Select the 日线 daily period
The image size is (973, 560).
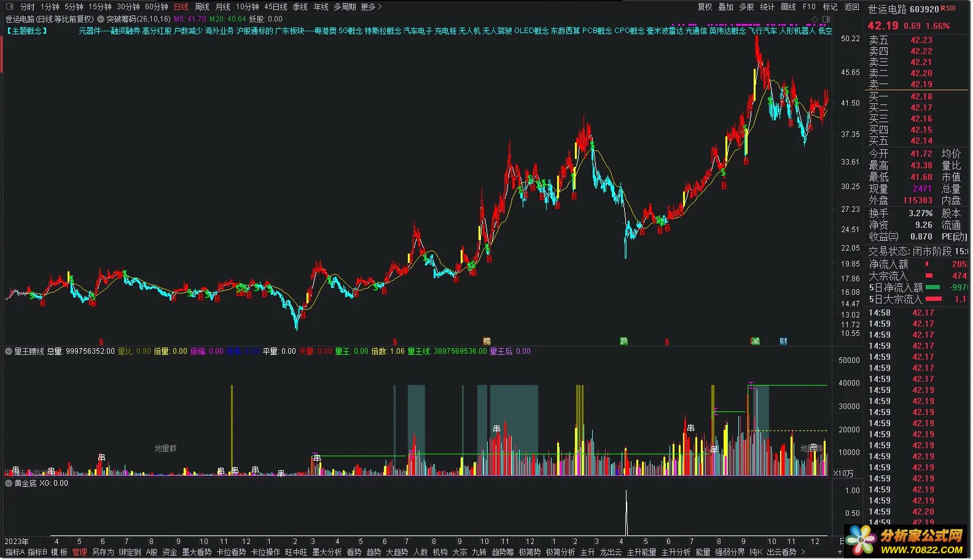[181, 7]
